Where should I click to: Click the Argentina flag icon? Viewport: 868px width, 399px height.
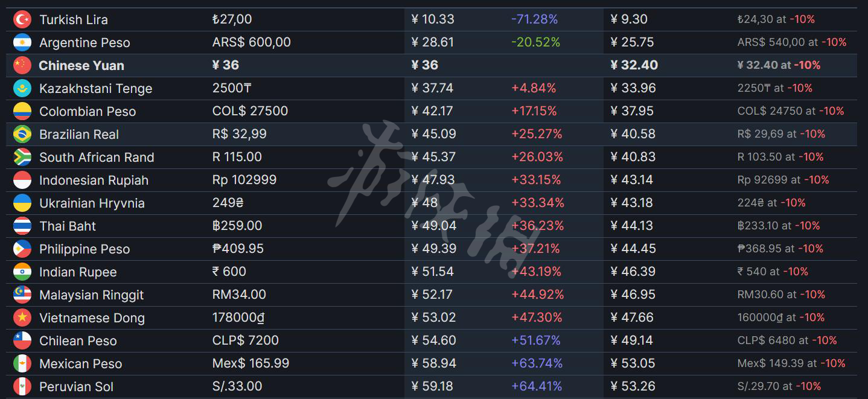pyautogui.click(x=22, y=42)
